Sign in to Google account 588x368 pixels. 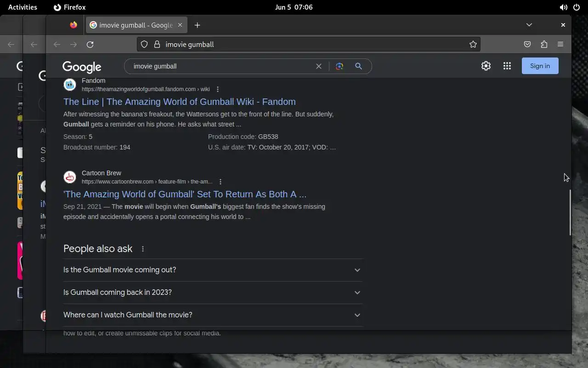coord(540,66)
